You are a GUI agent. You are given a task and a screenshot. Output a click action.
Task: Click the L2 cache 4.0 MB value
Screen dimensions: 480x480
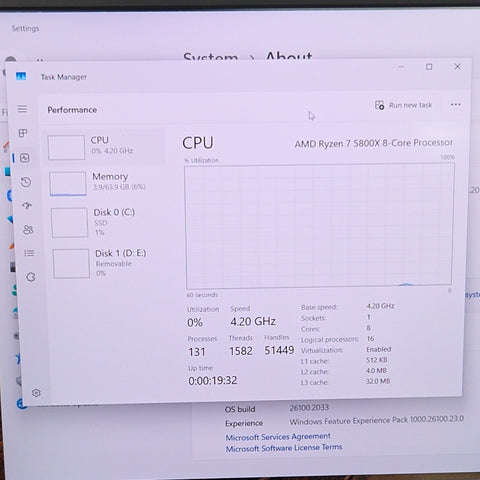[376, 370]
